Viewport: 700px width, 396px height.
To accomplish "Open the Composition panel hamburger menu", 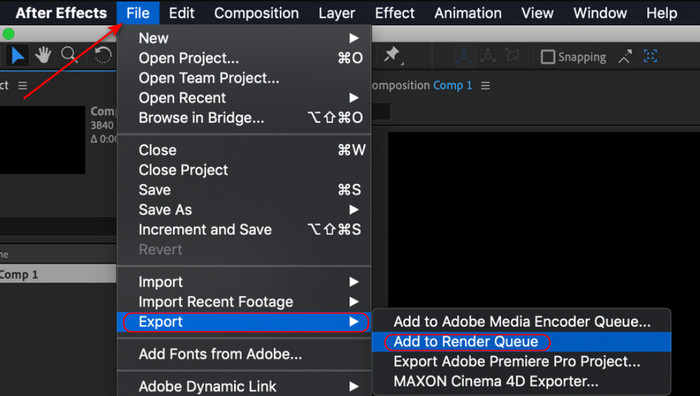I will coord(485,85).
